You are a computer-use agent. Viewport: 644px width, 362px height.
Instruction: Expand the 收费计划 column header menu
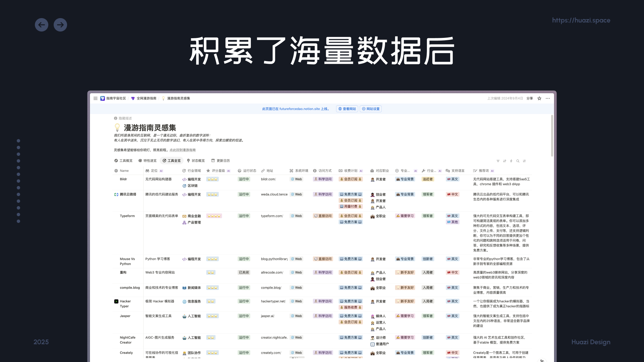350,171
